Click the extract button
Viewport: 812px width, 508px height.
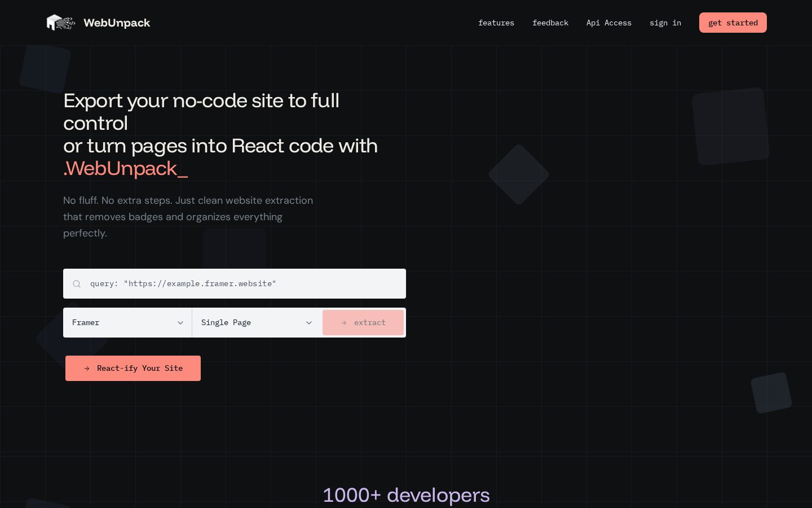pos(363,322)
